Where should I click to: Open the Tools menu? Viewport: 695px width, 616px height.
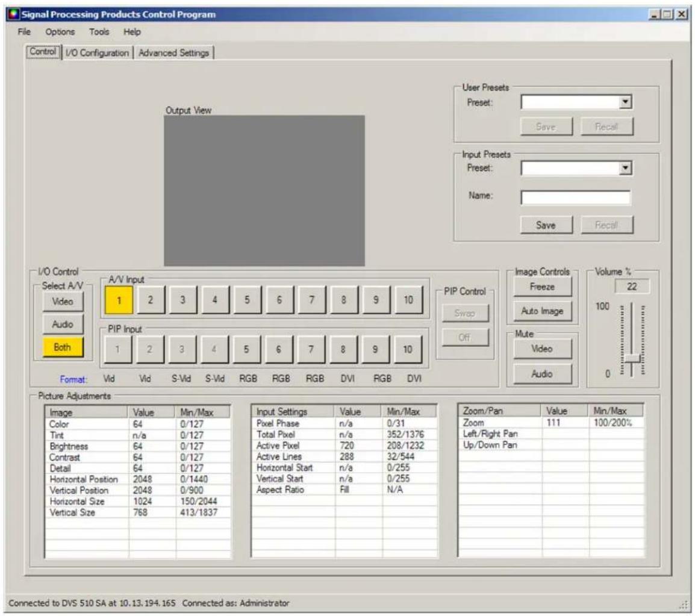pyautogui.click(x=99, y=32)
